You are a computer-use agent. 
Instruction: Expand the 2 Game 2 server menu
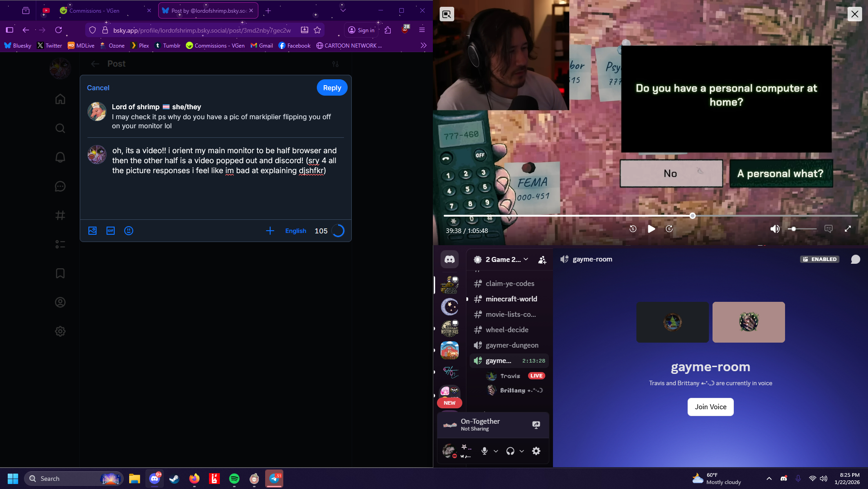tap(526, 259)
